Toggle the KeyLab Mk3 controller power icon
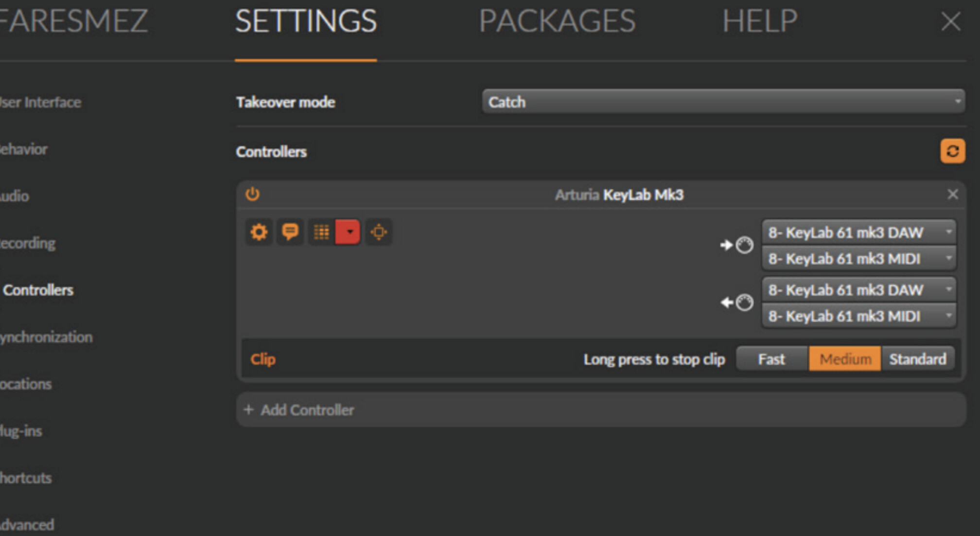 (252, 194)
